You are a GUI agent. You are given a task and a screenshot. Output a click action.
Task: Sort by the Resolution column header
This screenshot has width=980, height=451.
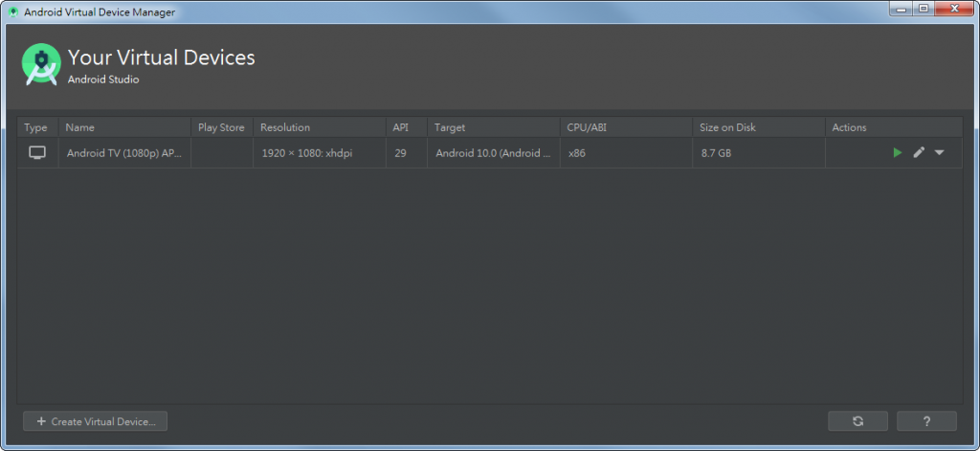pyautogui.click(x=320, y=127)
